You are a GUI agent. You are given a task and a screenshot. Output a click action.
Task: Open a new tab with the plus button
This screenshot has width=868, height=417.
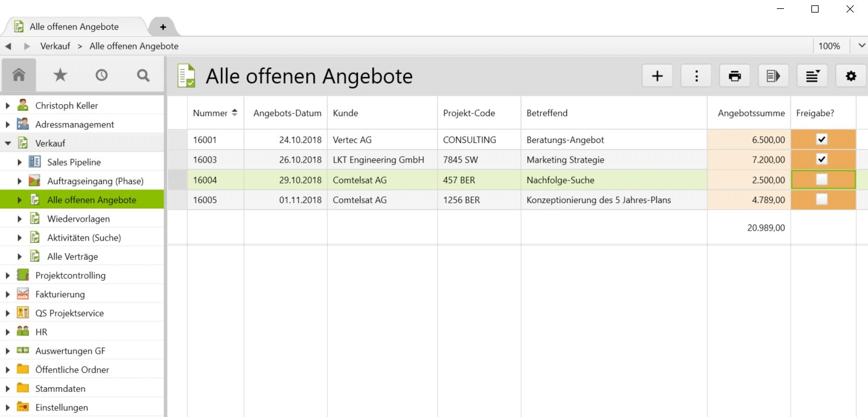point(163,26)
